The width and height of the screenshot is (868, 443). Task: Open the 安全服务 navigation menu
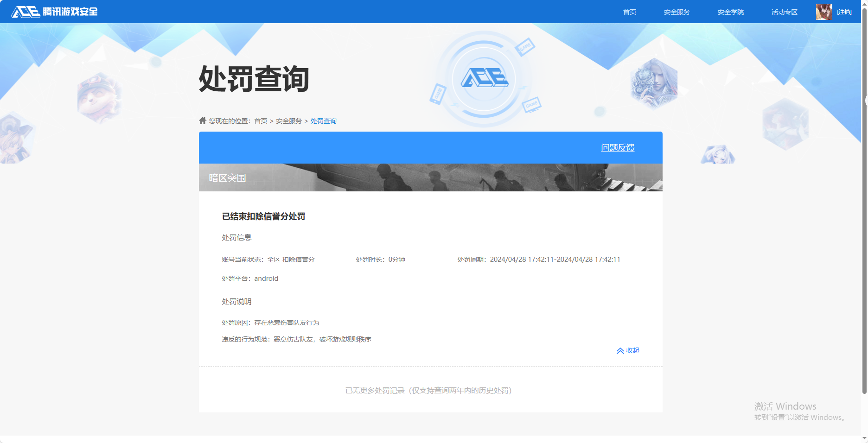[x=677, y=12]
